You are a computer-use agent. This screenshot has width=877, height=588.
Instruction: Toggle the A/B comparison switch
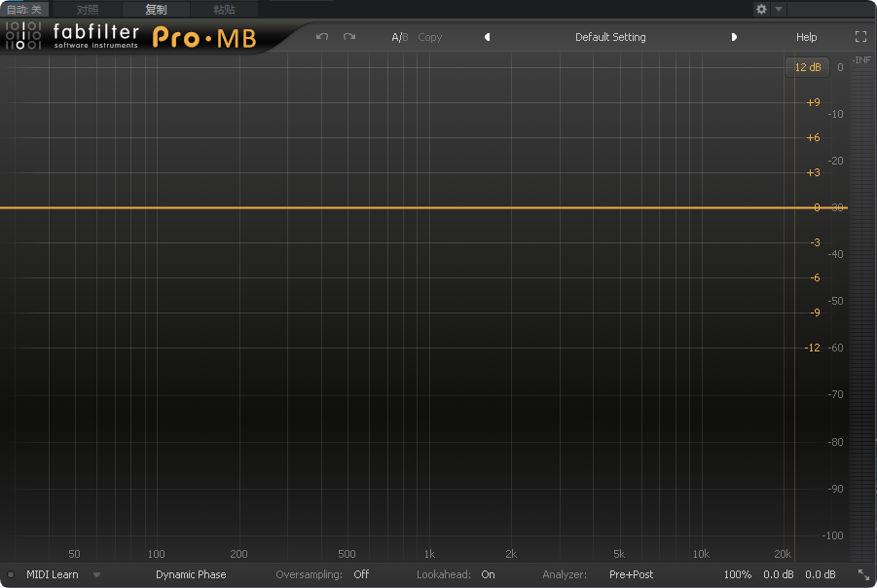click(x=399, y=37)
